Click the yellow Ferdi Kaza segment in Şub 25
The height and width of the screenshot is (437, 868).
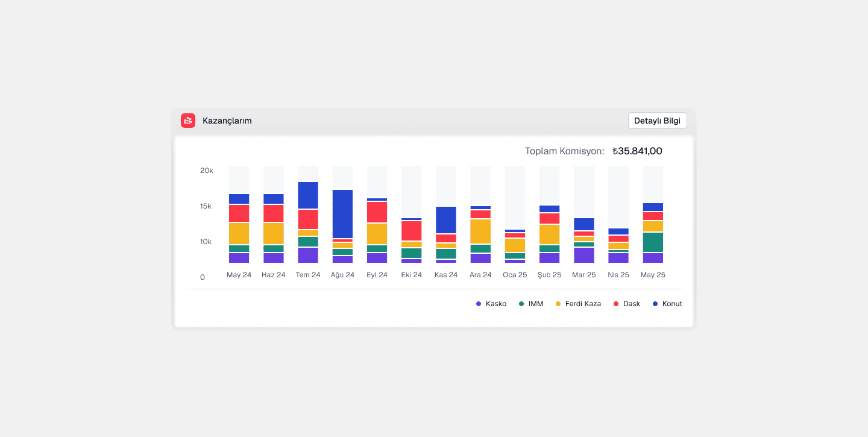coord(549,234)
